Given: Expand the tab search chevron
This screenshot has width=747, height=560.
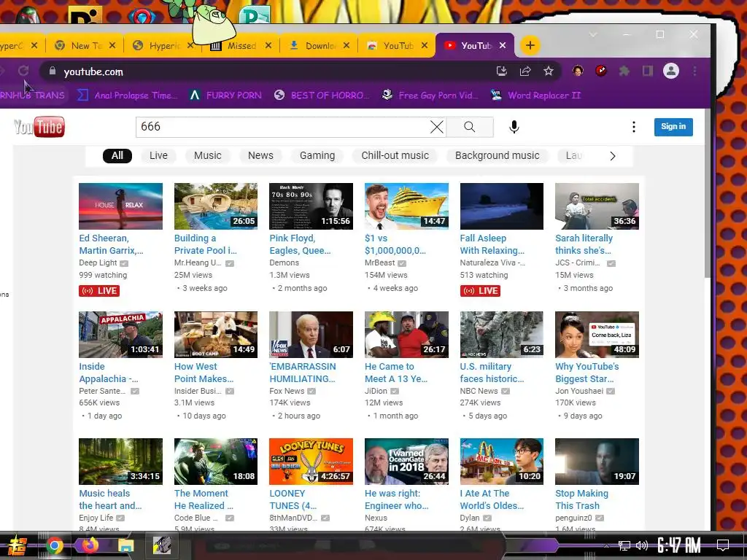Looking at the screenshot, I should coord(593,34).
